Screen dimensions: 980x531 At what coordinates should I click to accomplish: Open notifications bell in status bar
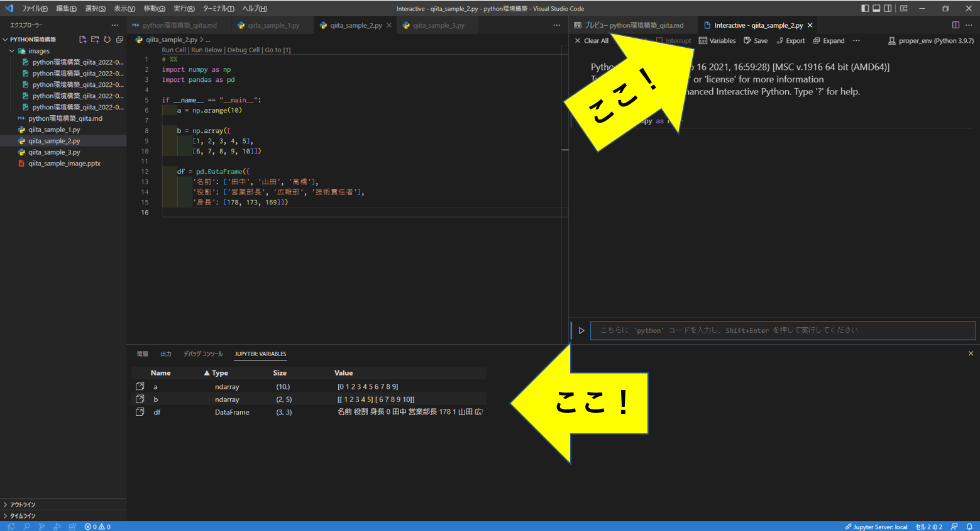[969, 527]
